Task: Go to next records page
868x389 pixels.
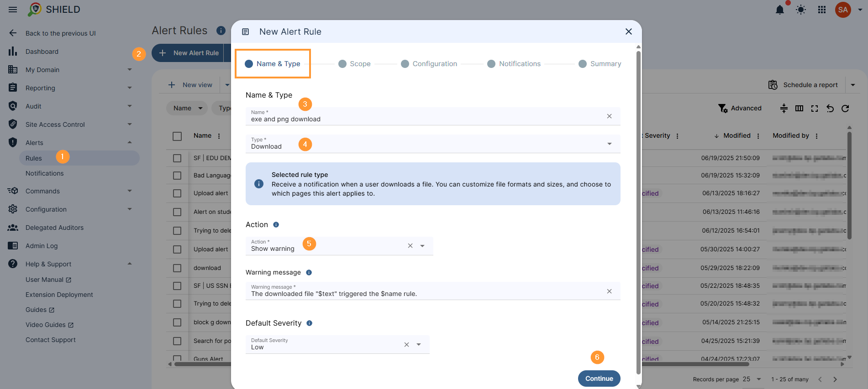Action: coord(835,379)
